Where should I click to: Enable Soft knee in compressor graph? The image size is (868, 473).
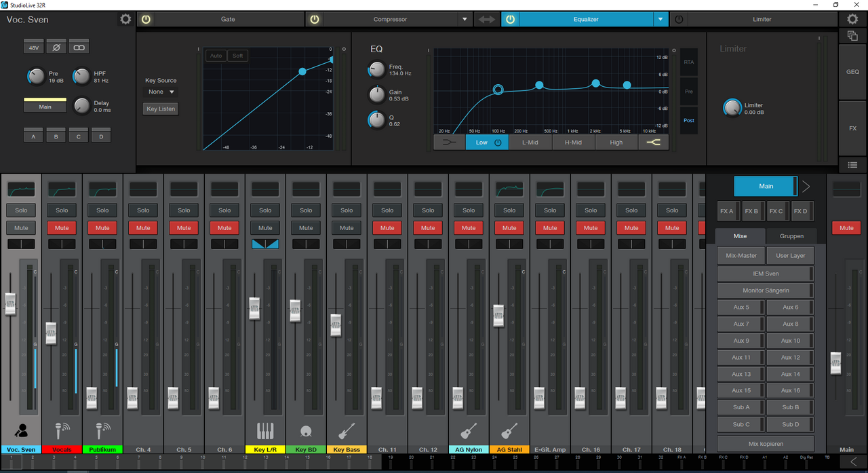coord(237,56)
